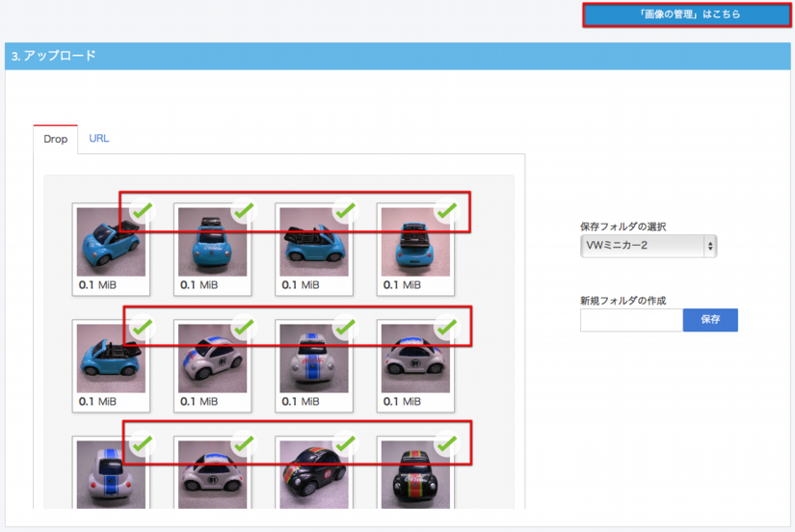The width and height of the screenshot is (795, 532).
Task: Click the 新規フォルダの作成 text field
Action: tap(631, 320)
